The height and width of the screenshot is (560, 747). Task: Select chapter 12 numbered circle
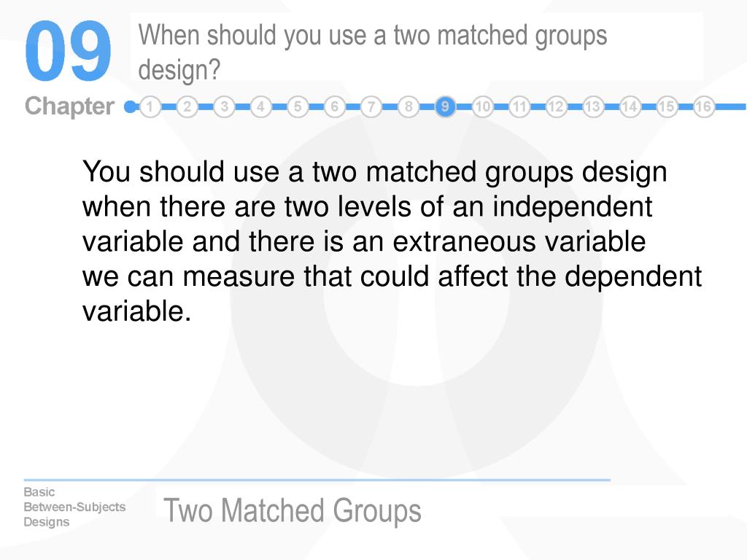coord(555,106)
